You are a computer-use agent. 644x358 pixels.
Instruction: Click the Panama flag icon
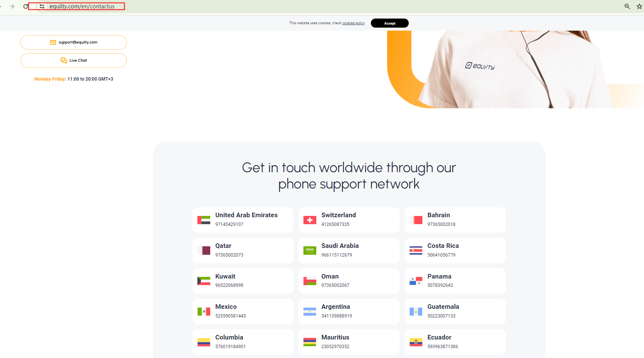(416, 281)
